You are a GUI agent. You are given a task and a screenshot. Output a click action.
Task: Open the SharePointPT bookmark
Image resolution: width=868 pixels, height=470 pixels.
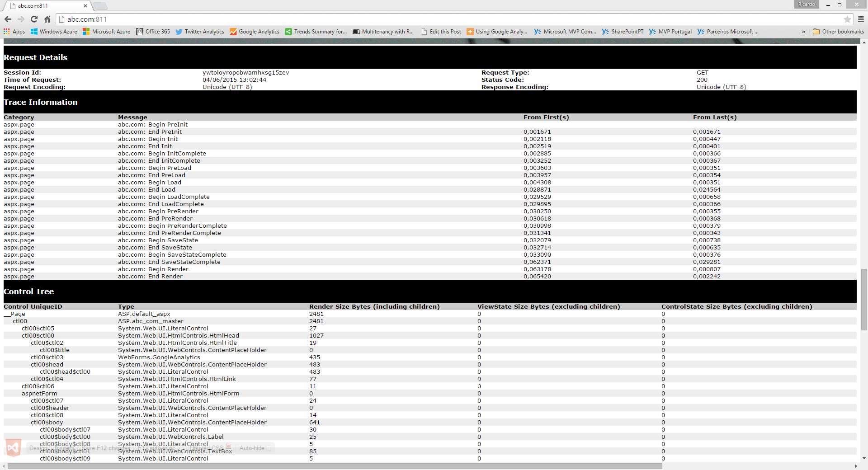(627, 32)
